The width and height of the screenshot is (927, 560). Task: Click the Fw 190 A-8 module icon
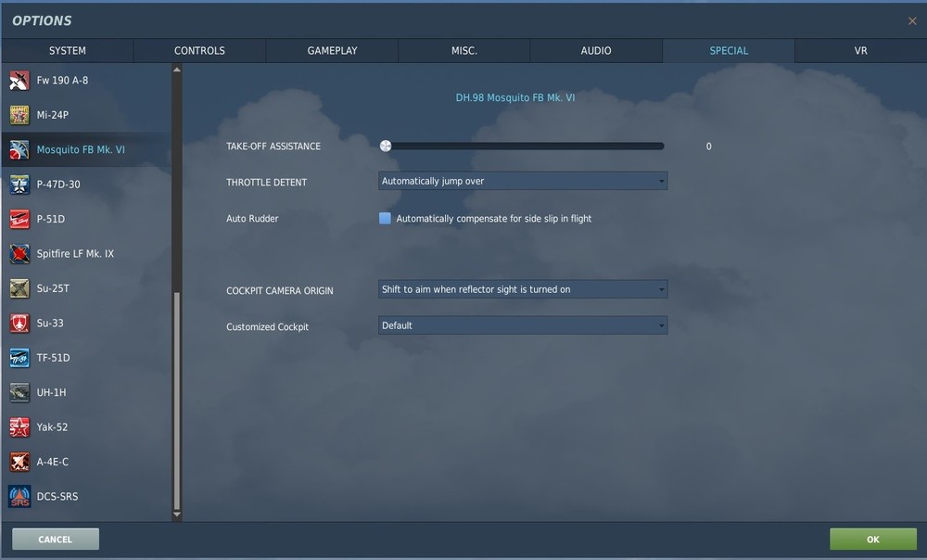[x=19, y=81]
